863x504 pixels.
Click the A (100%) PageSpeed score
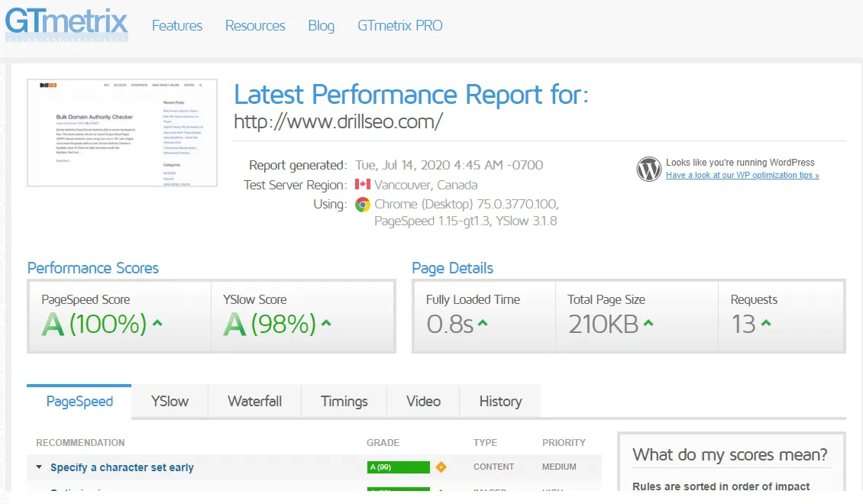pyautogui.click(x=94, y=324)
